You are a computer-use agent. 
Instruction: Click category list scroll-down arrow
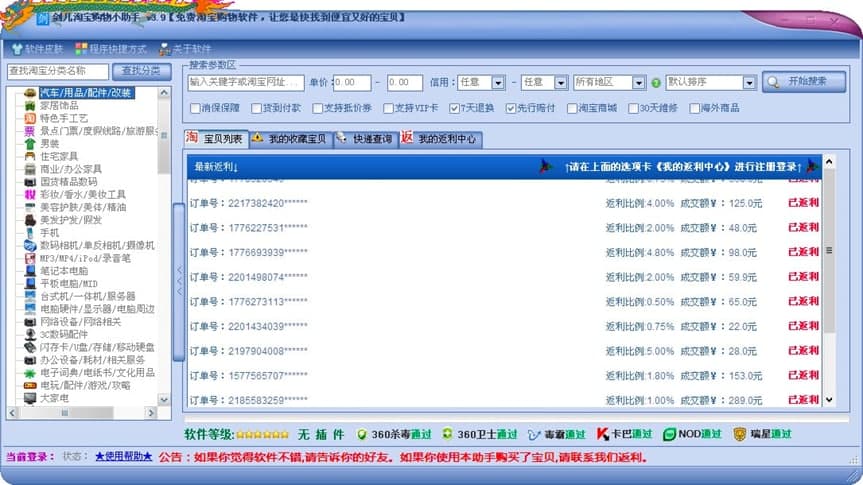click(164, 400)
